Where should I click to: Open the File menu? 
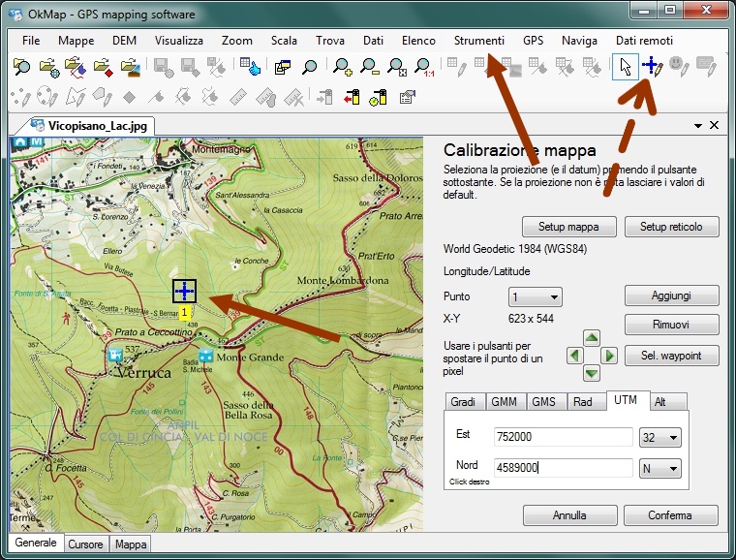31,41
